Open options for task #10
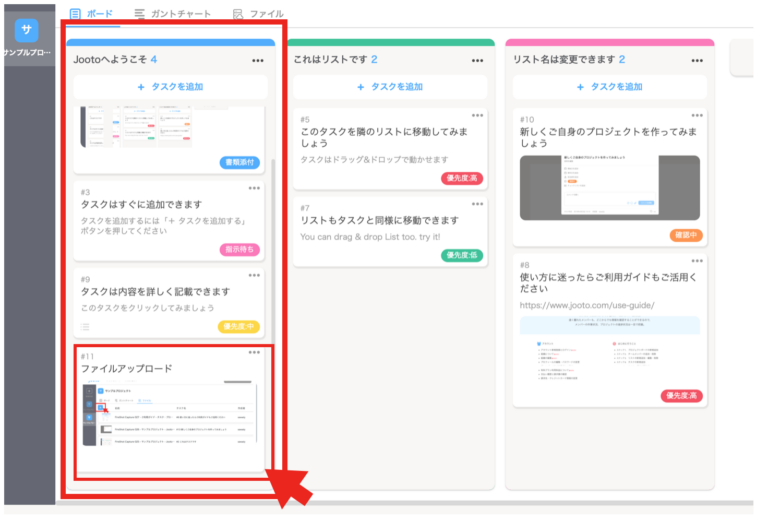768x520 pixels. [x=697, y=116]
